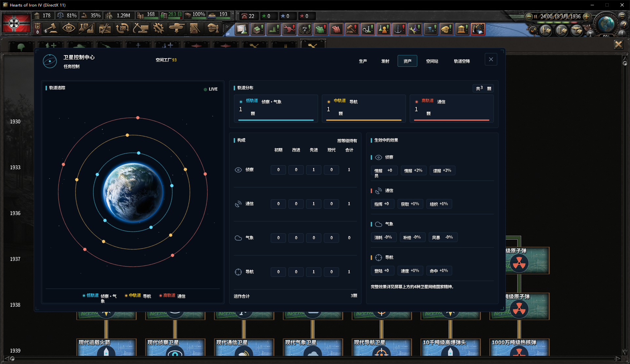Click the green factory alert
The height and width of the screenshot is (364, 630).
click(274, 29)
